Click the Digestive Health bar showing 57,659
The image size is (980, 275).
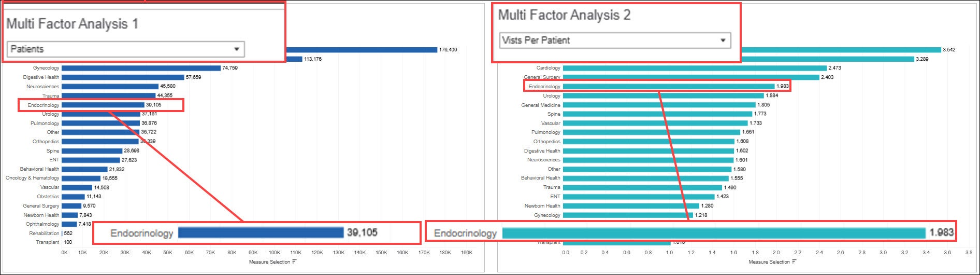click(123, 77)
